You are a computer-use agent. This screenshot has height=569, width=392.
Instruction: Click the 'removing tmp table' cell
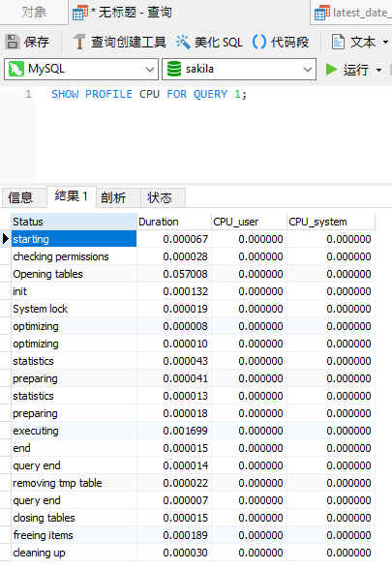tap(74, 483)
